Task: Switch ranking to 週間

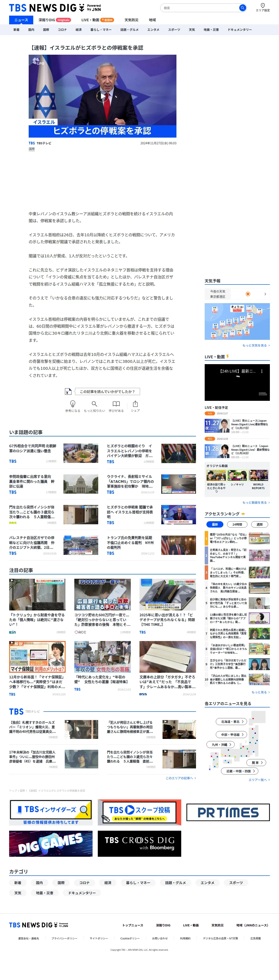Action: pos(260,524)
